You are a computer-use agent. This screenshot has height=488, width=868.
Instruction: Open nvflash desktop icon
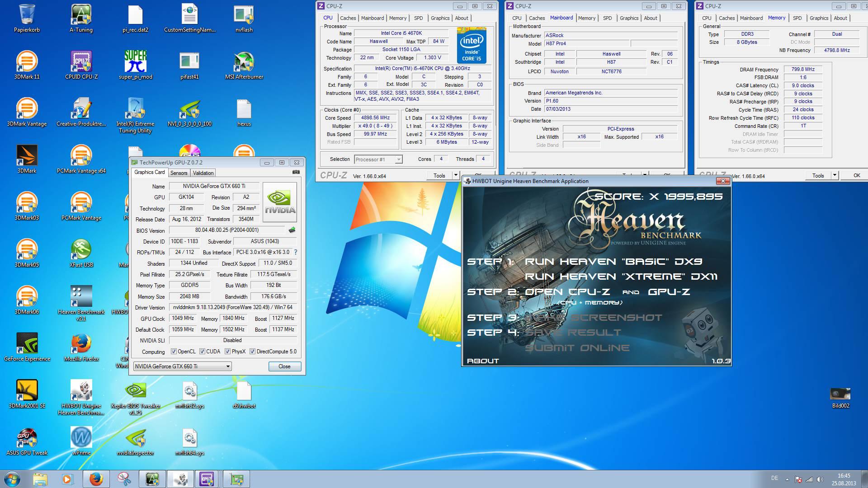244,18
